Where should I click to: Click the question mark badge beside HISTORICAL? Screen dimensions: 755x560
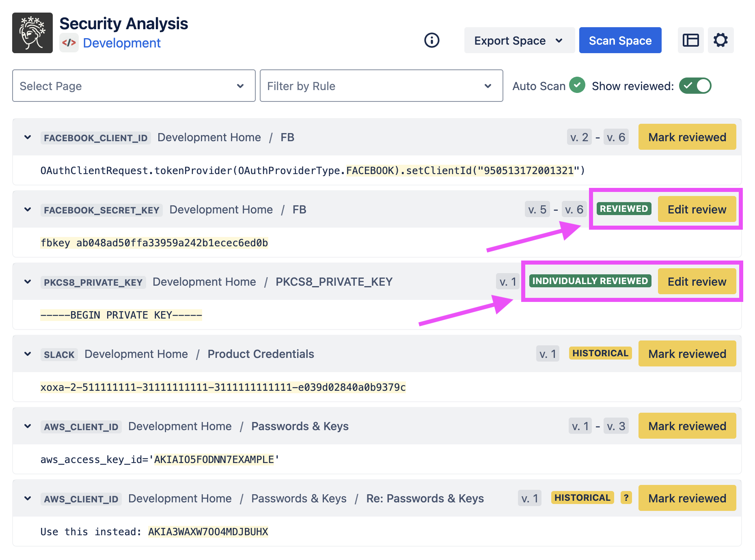pos(626,498)
